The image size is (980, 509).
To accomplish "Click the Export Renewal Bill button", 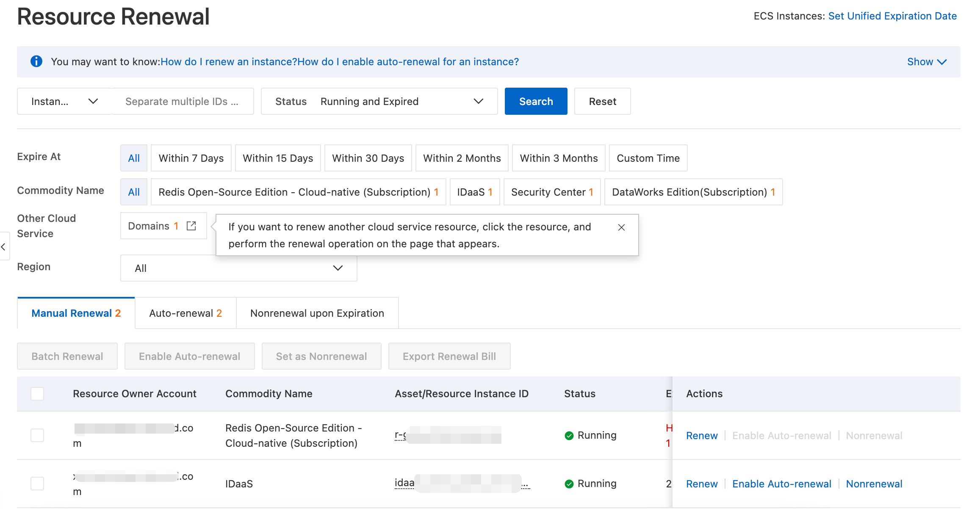I will tap(449, 356).
